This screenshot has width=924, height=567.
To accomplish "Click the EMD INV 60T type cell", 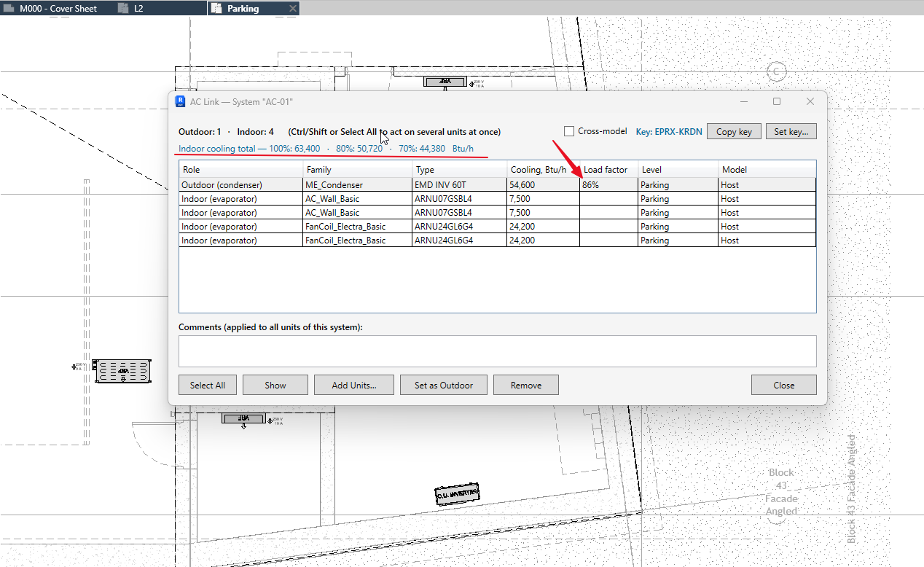I will coord(459,185).
